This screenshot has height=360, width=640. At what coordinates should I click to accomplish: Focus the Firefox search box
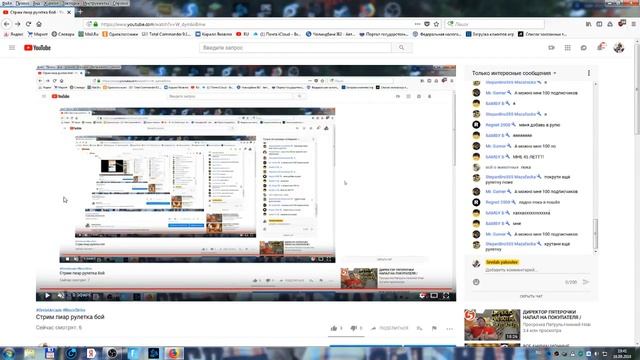[495, 24]
